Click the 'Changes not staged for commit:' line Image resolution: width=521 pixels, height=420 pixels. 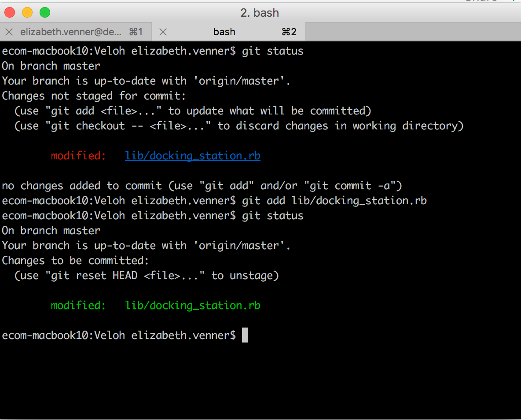(94, 96)
